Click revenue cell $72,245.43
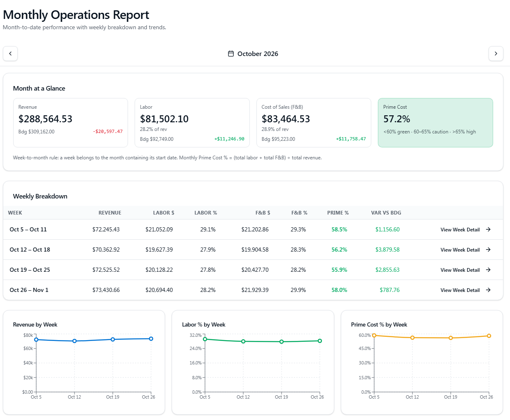 106,229
